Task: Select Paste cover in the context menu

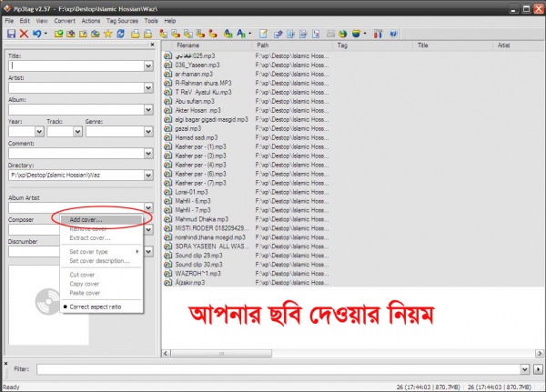Action: point(101,293)
